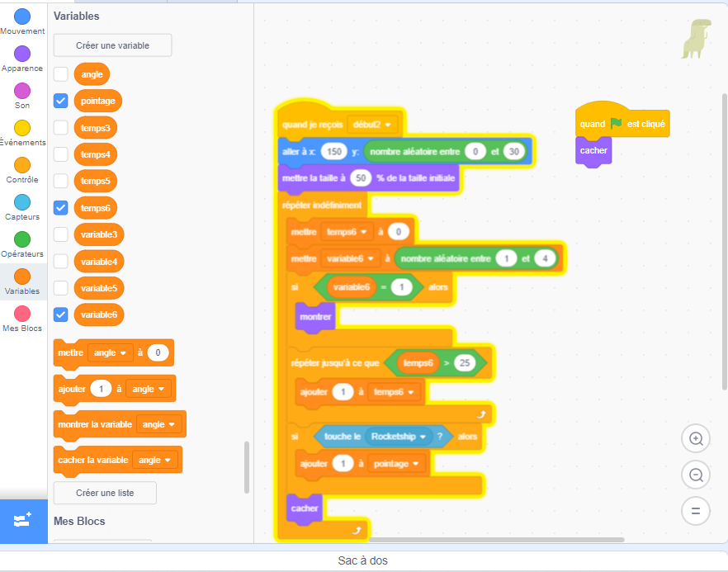
Task: Click the purple montrer block
Action: [315, 317]
